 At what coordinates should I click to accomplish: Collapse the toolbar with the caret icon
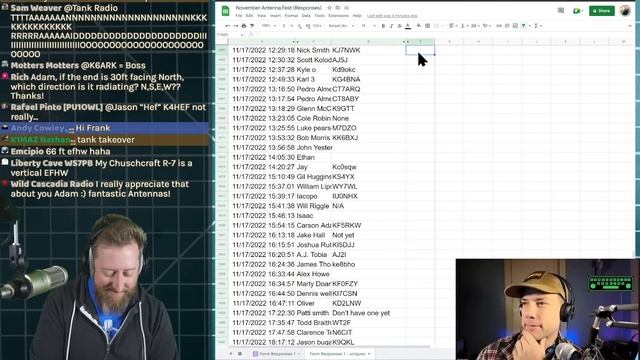(630, 26)
